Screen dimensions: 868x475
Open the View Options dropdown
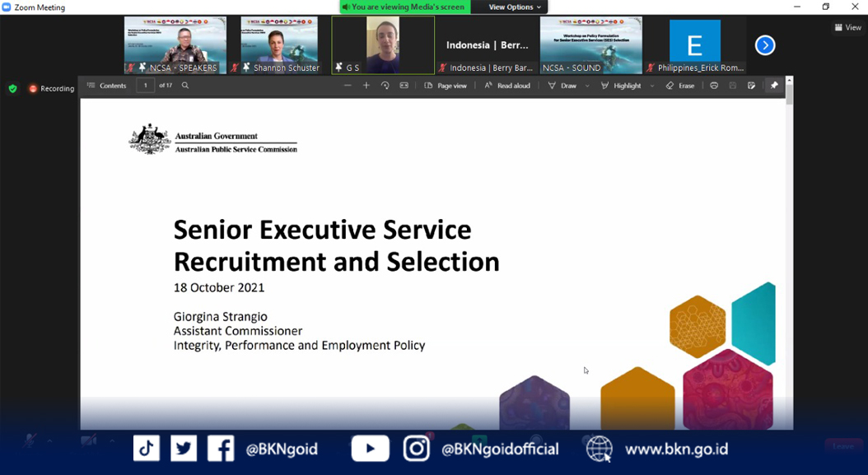[x=515, y=7]
